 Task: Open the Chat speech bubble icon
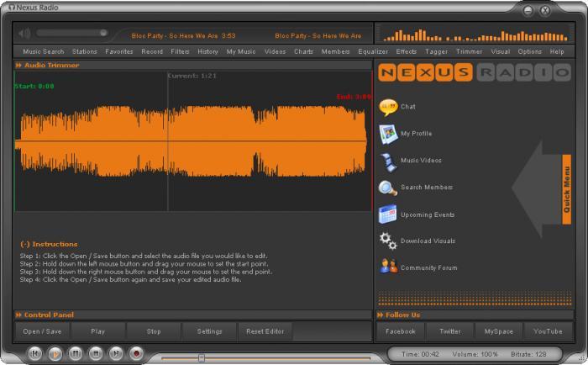coord(388,108)
